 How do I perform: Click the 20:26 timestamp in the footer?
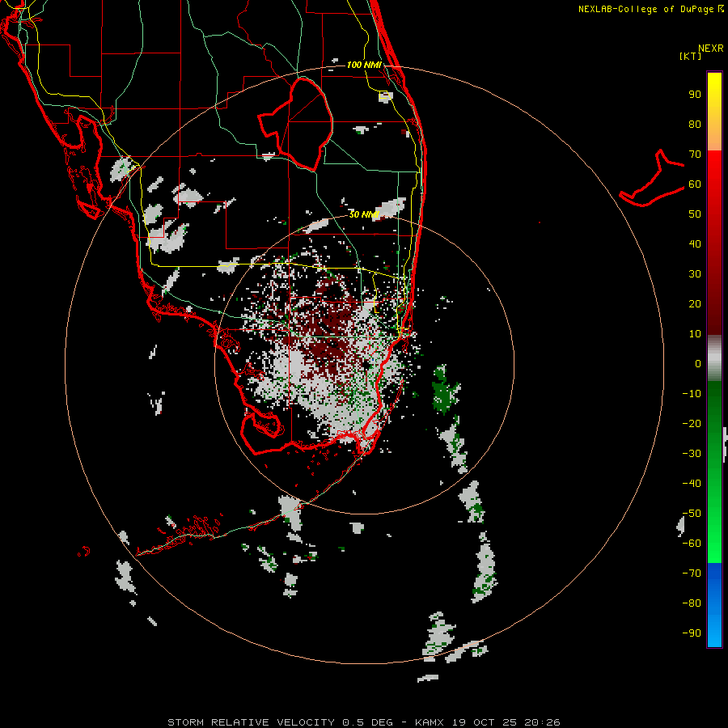[542, 722]
